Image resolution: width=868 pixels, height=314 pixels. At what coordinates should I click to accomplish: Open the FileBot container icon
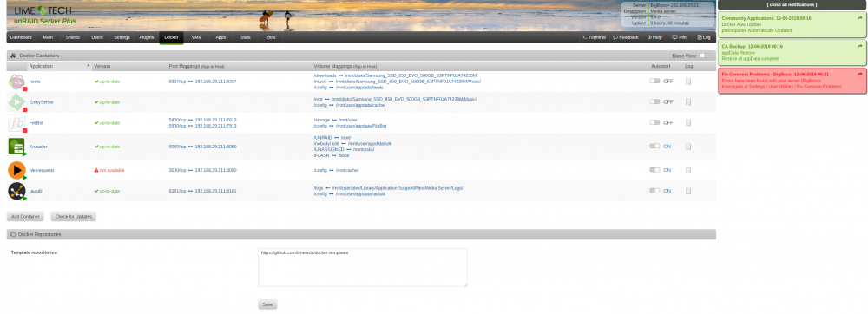[16, 122]
